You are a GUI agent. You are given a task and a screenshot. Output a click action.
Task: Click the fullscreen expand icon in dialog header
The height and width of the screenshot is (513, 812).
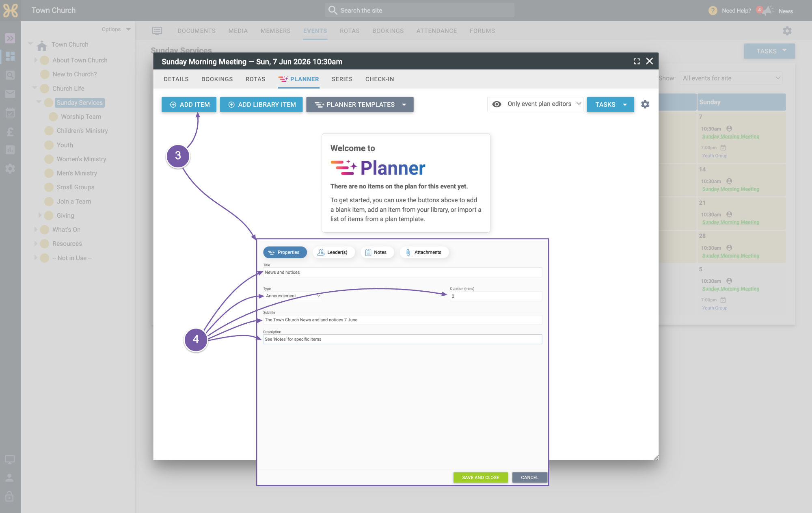click(x=636, y=61)
